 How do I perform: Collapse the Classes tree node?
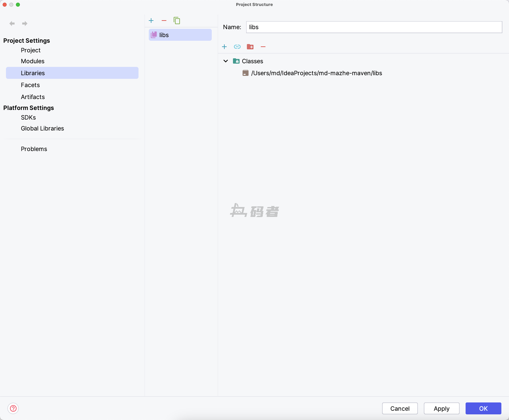click(x=226, y=61)
